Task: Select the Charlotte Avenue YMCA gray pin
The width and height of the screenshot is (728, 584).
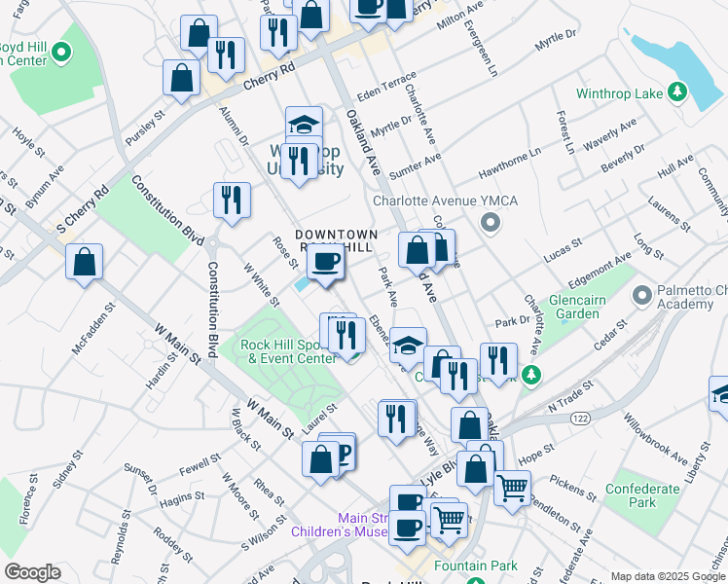Action: (x=490, y=224)
